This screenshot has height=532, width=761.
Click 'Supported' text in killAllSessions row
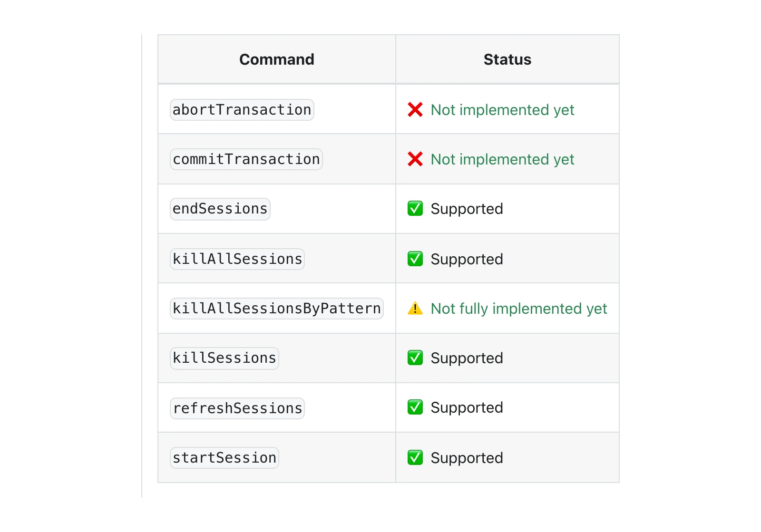tap(467, 260)
